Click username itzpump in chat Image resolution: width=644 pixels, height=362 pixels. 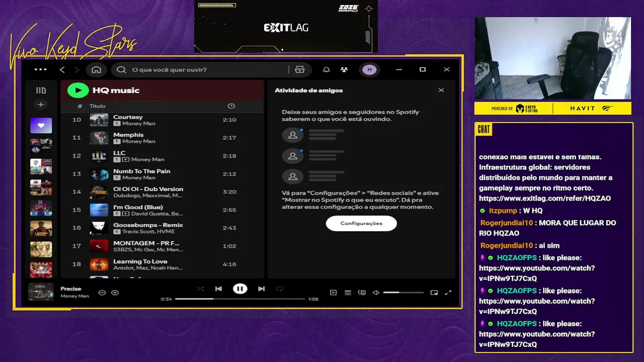click(503, 211)
